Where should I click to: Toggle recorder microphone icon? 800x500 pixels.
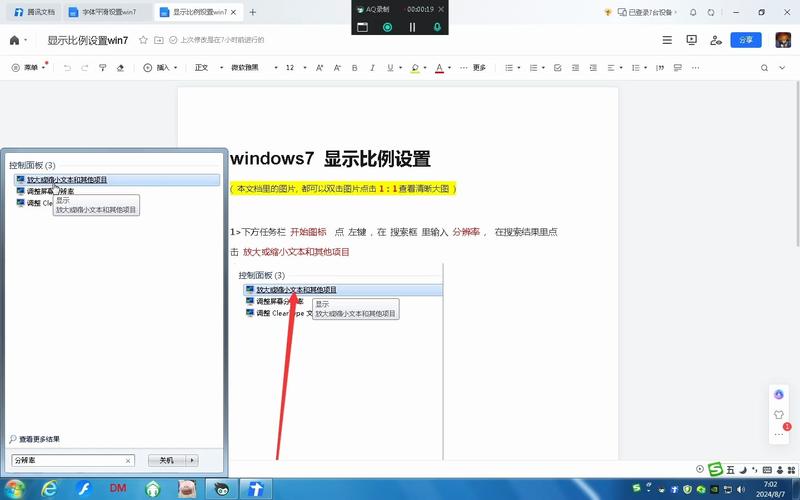pyautogui.click(x=437, y=27)
